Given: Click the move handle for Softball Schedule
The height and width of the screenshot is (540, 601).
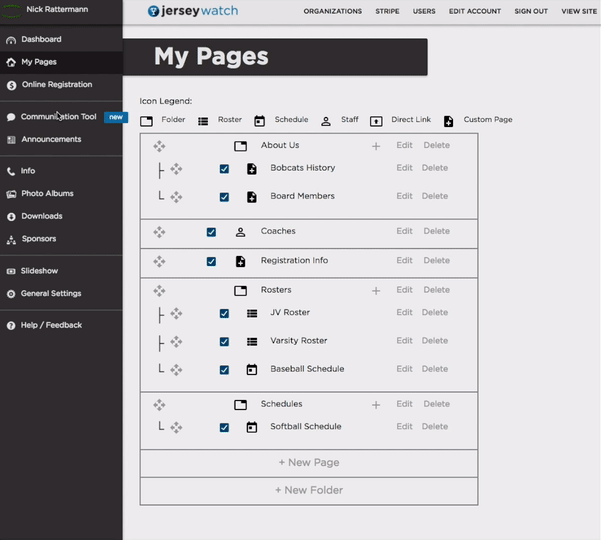Looking at the screenshot, I should (176, 427).
